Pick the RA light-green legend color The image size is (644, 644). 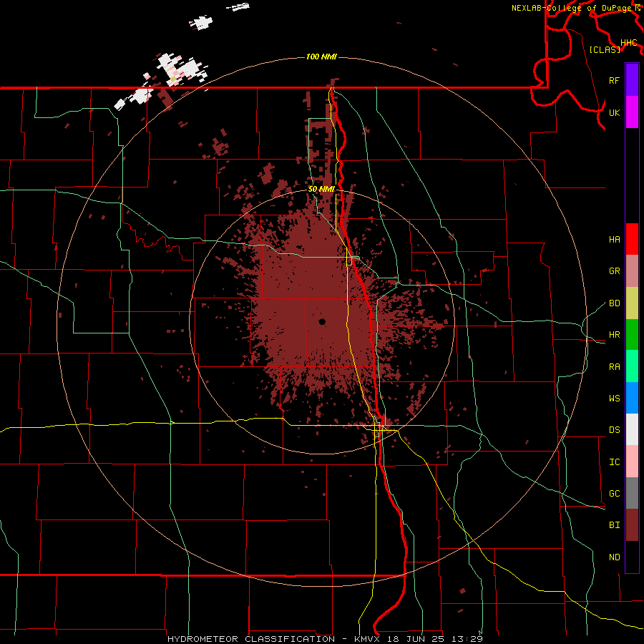point(632,366)
